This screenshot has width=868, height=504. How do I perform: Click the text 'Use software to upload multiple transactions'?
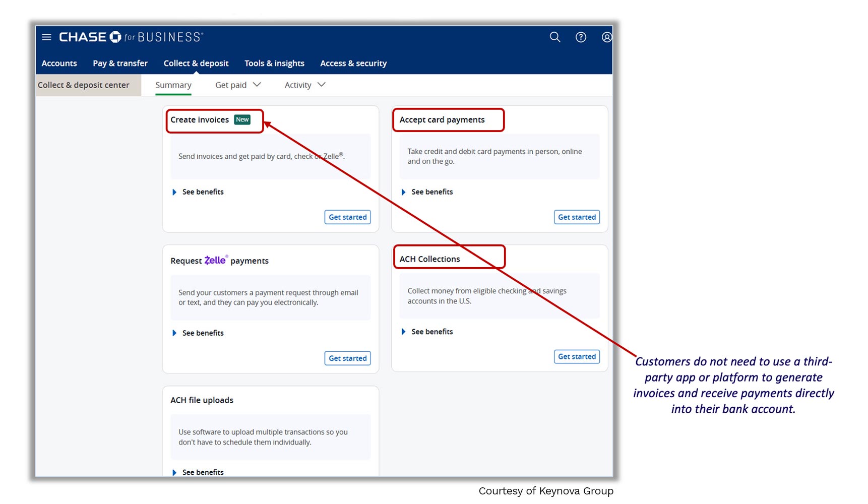(x=252, y=432)
